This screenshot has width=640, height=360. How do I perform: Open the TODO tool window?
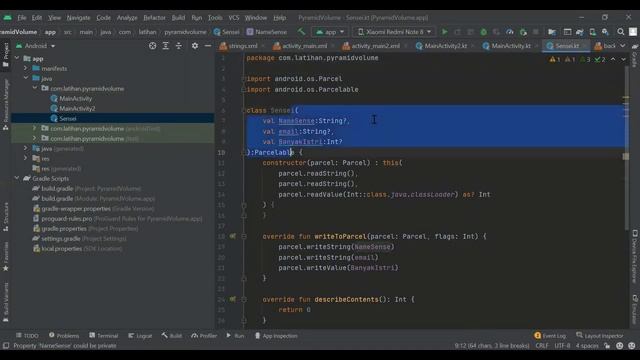click(27, 336)
